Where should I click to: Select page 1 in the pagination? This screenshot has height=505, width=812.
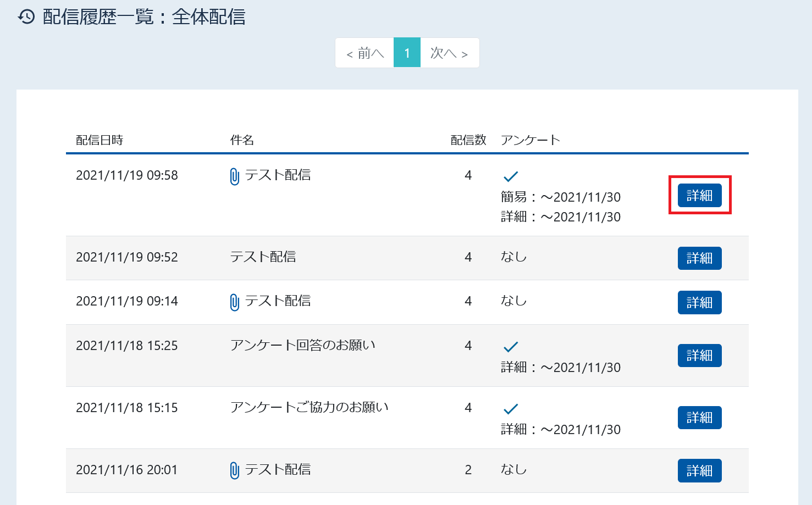[407, 53]
